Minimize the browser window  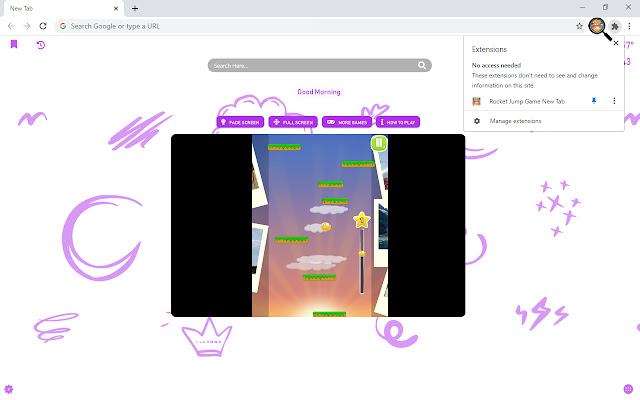click(x=582, y=7)
